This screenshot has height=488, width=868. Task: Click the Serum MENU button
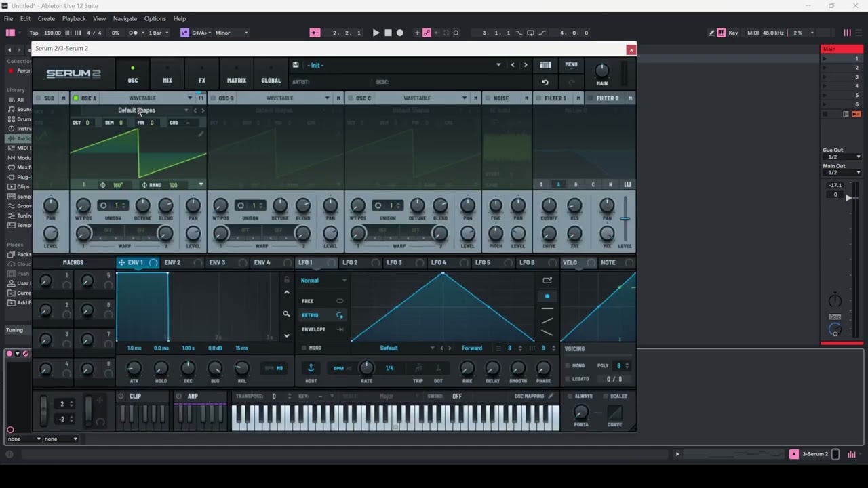point(571,65)
